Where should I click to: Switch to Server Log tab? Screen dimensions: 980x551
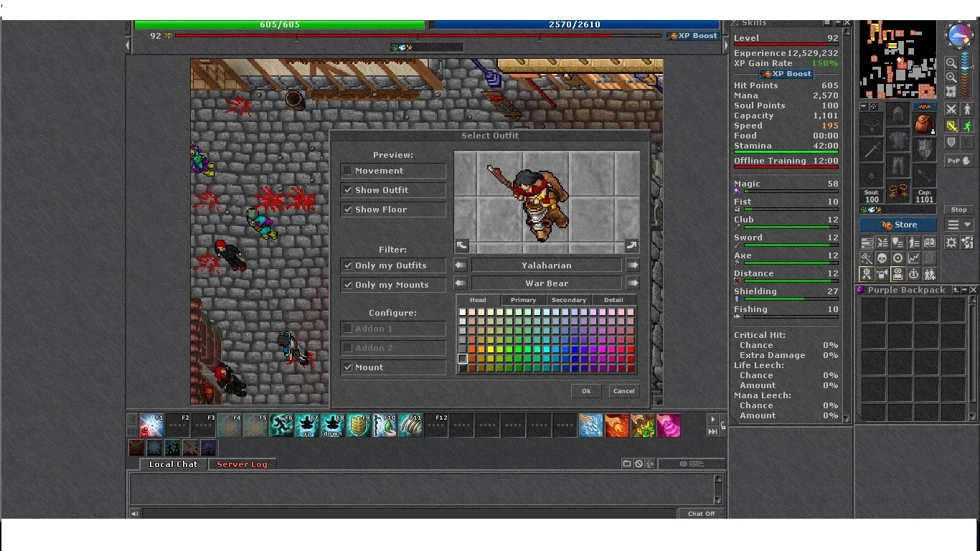242,464
